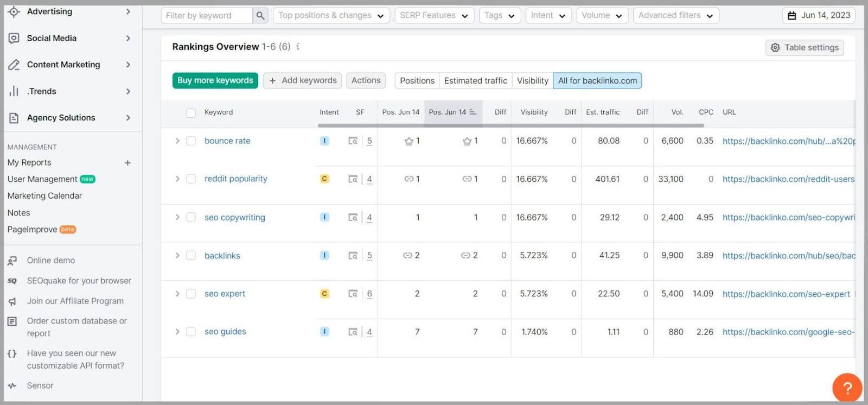Open SERP features icon for bounce rate row
The width and height of the screenshot is (868, 405).
tap(353, 141)
